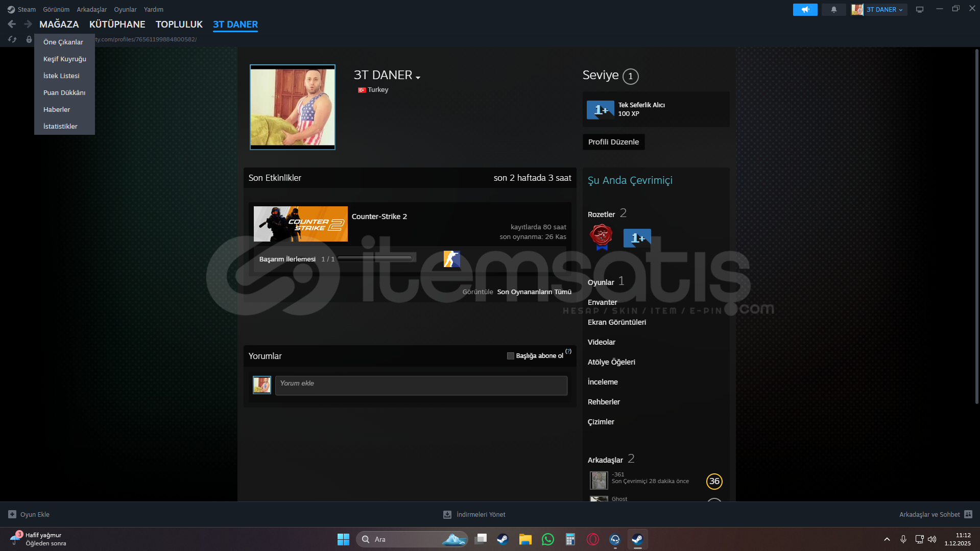Click the Turkey flag icon
This screenshot has height=551, width=980.
[x=362, y=90]
